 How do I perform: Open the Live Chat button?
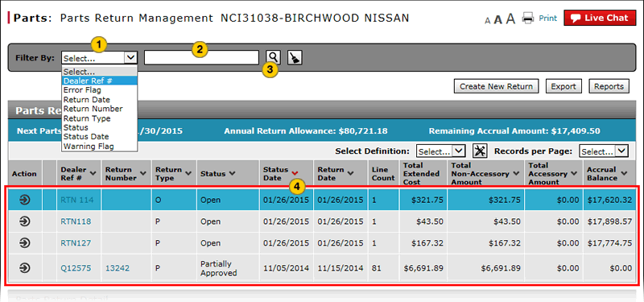[x=601, y=18]
